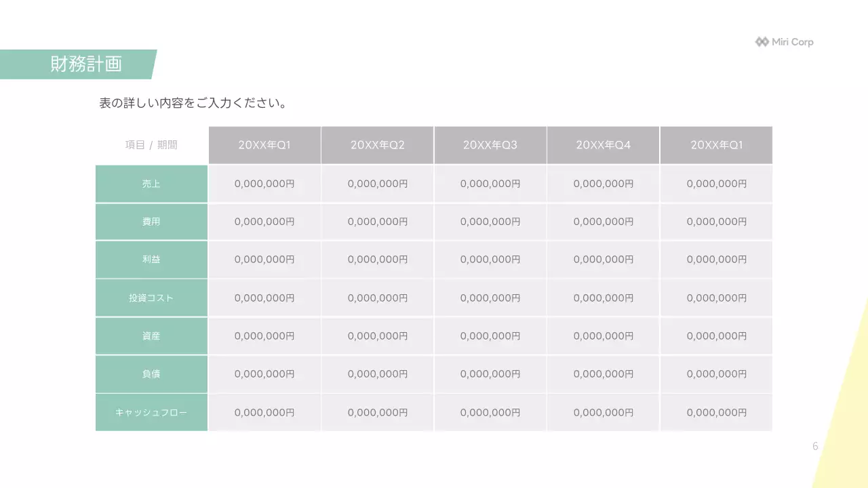Select the 20XX年Q3 column header

490,145
